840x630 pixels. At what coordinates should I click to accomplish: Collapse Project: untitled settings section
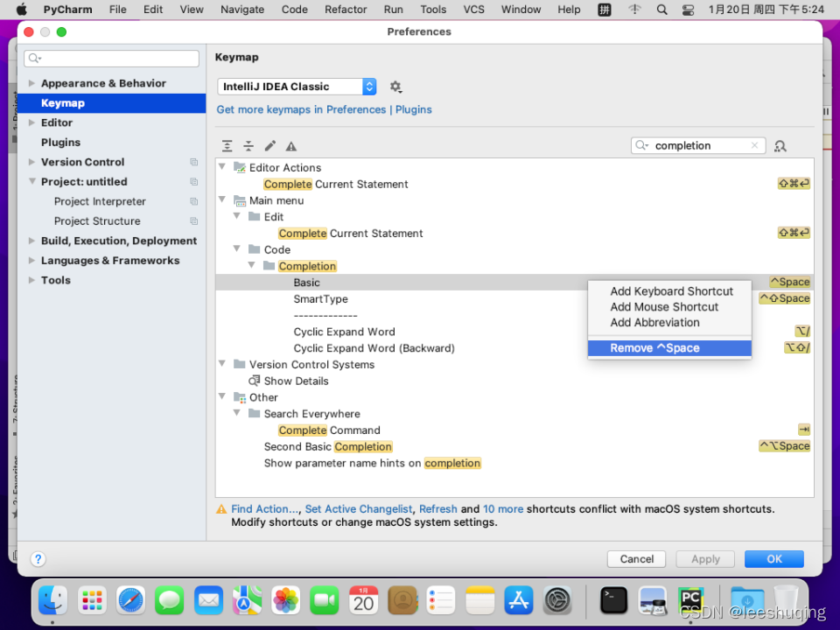31,182
